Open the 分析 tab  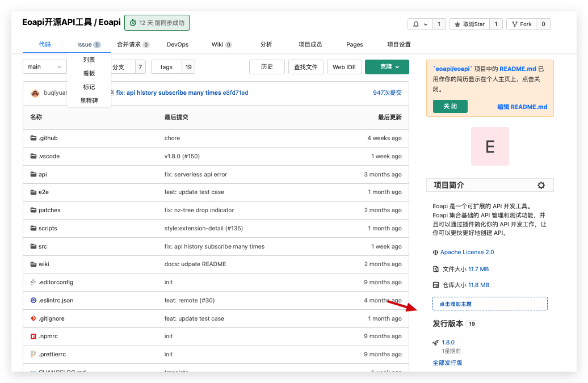[x=266, y=45]
